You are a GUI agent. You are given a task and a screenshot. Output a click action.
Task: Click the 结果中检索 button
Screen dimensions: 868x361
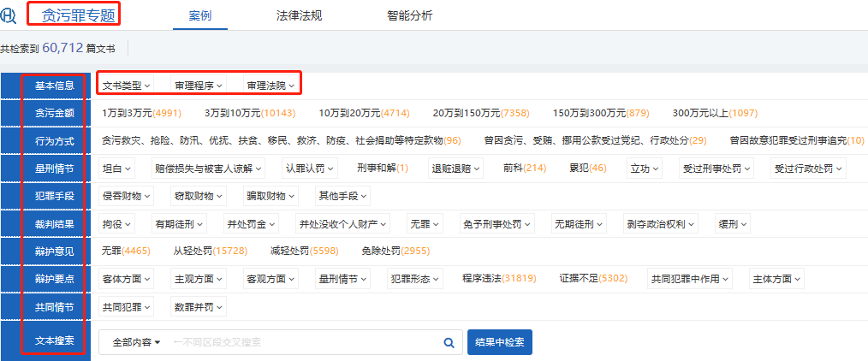tap(500, 342)
